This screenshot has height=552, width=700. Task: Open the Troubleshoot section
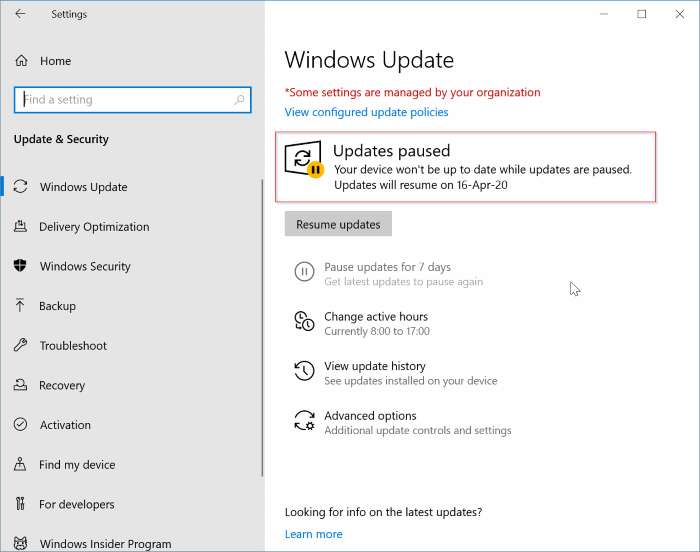pyautogui.click(x=73, y=345)
